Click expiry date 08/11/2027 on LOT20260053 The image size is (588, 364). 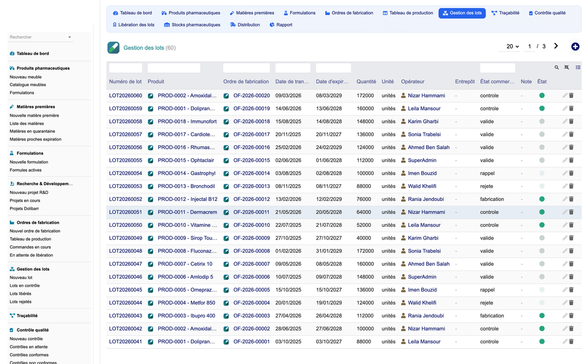tap(329, 186)
